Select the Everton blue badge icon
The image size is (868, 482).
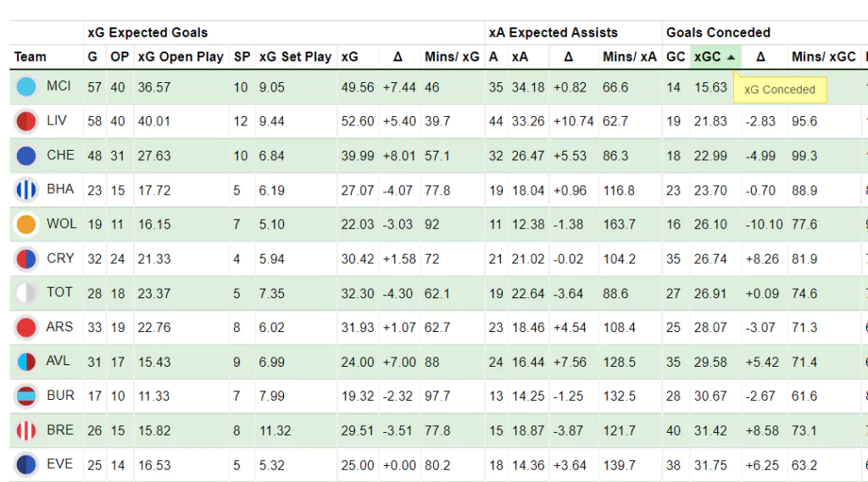(26, 464)
